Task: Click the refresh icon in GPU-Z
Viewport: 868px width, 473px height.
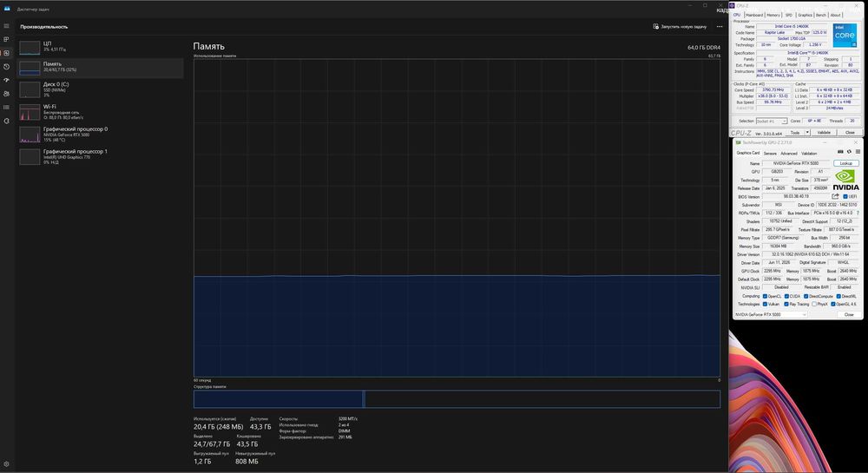Action: pos(849,152)
